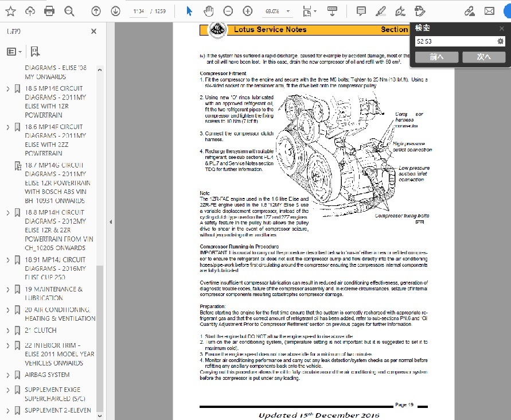
Task: Expand the Airbag System bookmark
Action: pos(8,375)
